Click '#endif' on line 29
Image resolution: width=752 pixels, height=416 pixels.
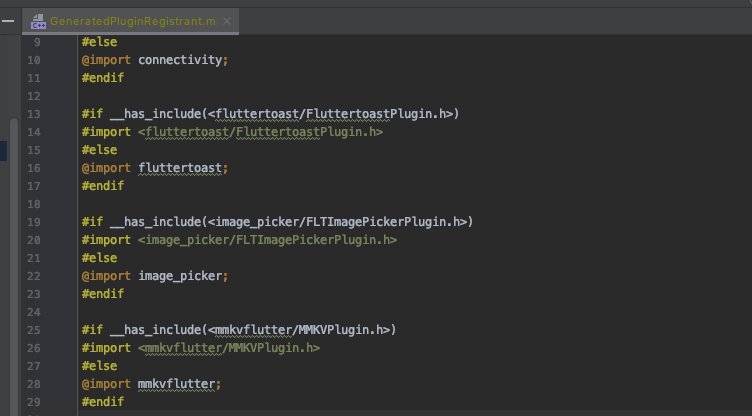(103, 402)
